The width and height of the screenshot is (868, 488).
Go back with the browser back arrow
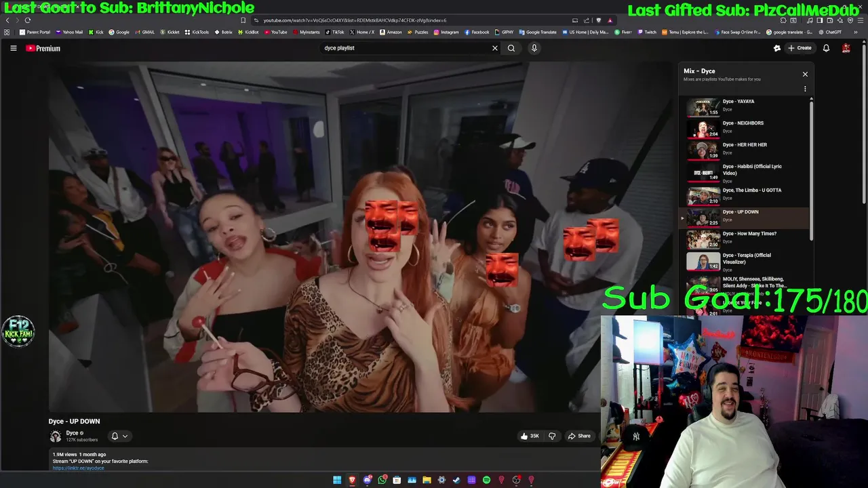(x=7, y=20)
